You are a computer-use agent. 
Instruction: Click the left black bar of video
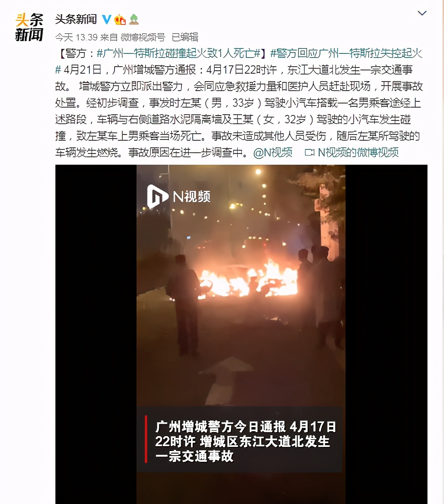tap(96, 334)
